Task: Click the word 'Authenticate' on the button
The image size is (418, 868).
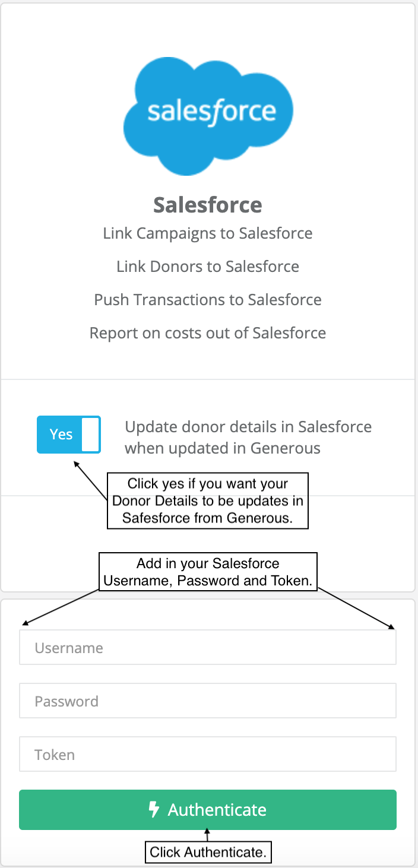Action: 217,810
